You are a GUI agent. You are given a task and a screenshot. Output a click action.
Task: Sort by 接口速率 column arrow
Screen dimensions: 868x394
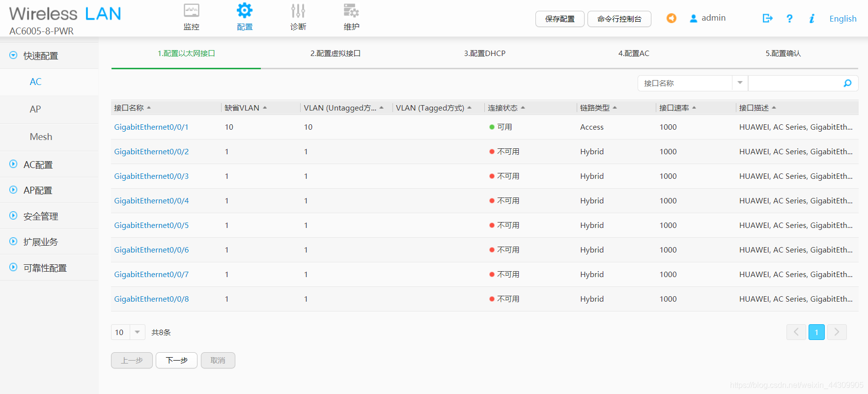[x=694, y=108]
